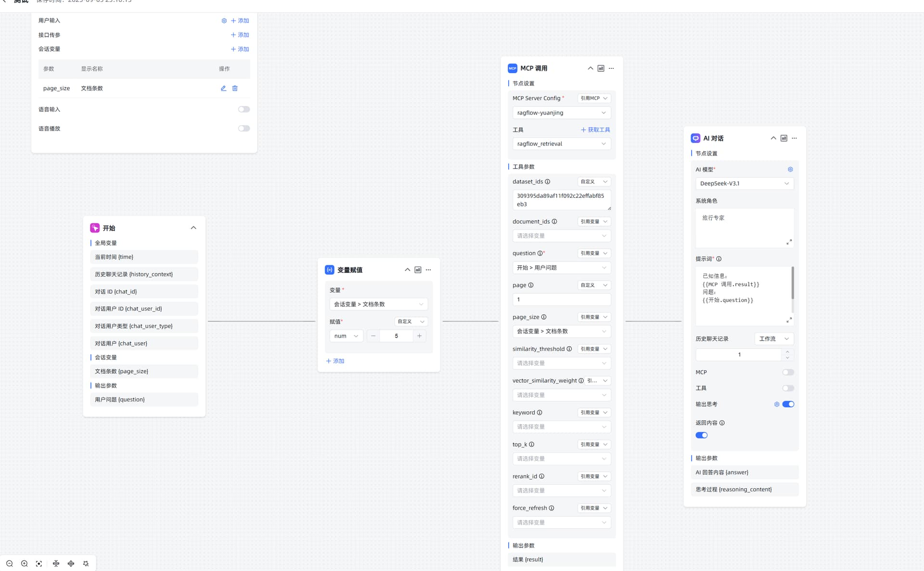Open 赋值 自定义 mode dropdown
The image size is (924, 571).
click(411, 322)
